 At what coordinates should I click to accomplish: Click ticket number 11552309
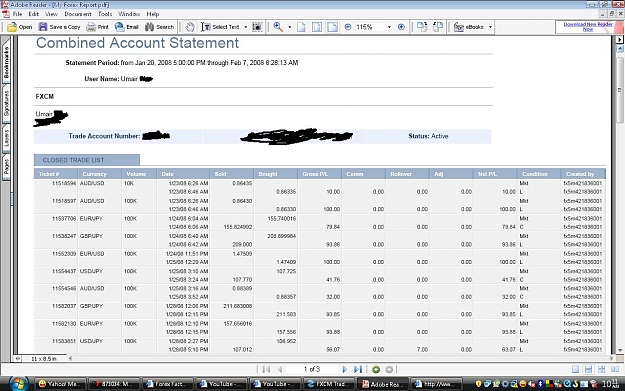(x=64, y=253)
